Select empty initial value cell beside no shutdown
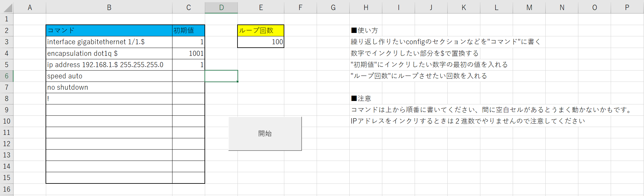 [x=188, y=87]
